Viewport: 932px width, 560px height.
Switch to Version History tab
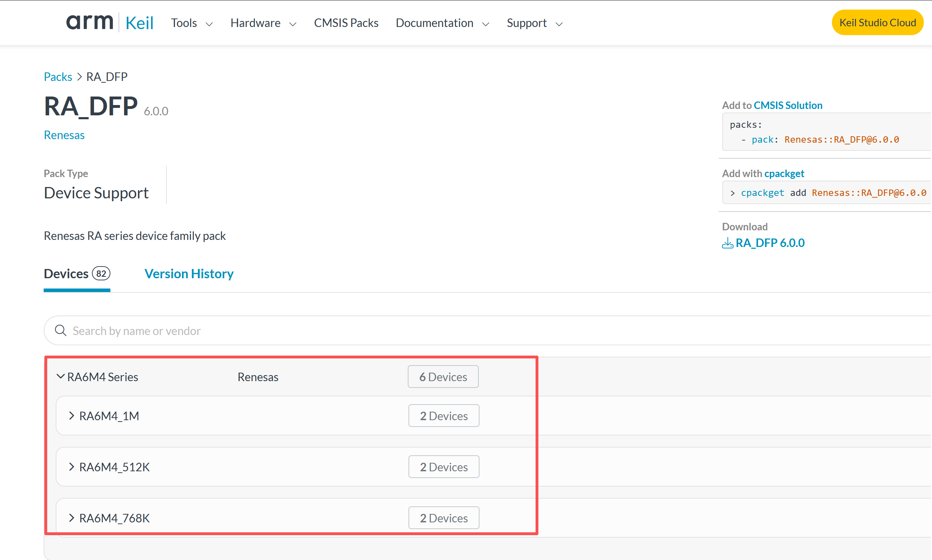coord(189,274)
